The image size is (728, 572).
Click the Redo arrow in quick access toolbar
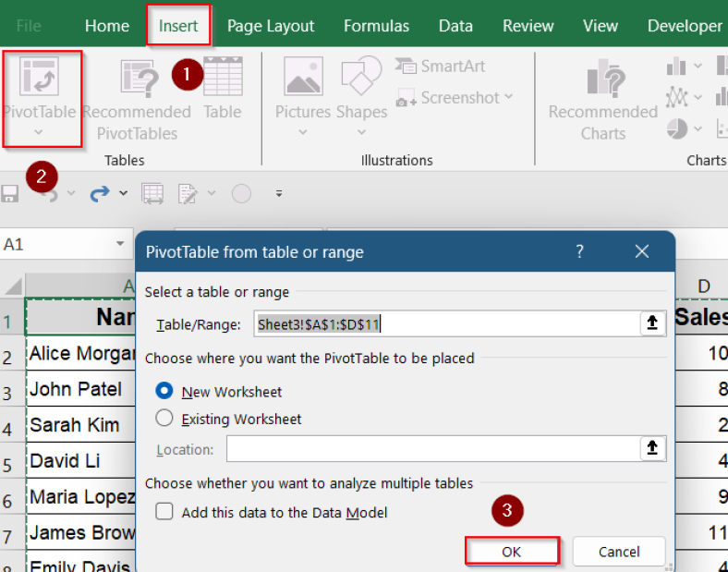tap(99, 194)
